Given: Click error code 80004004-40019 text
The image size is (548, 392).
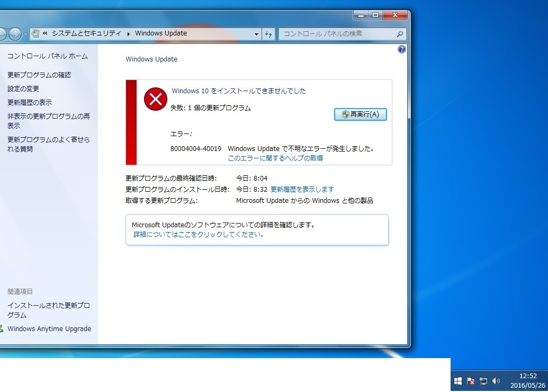Looking at the screenshot, I should coord(196,149).
